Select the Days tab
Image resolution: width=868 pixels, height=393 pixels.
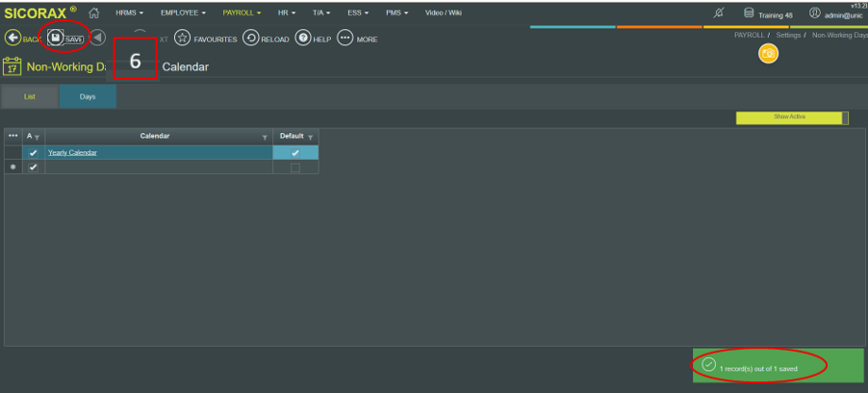(88, 97)
